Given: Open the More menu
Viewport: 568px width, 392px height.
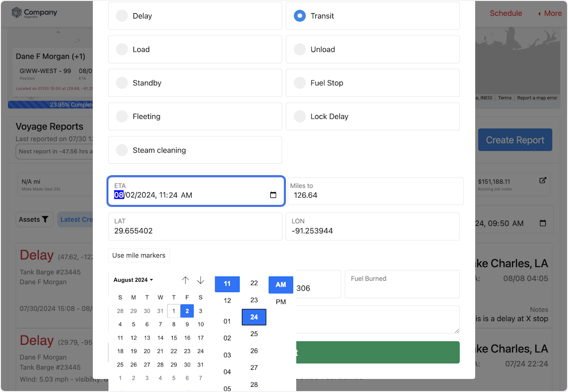Looking at the screenshot, I should pyautogui.click(x=550, y=13).
